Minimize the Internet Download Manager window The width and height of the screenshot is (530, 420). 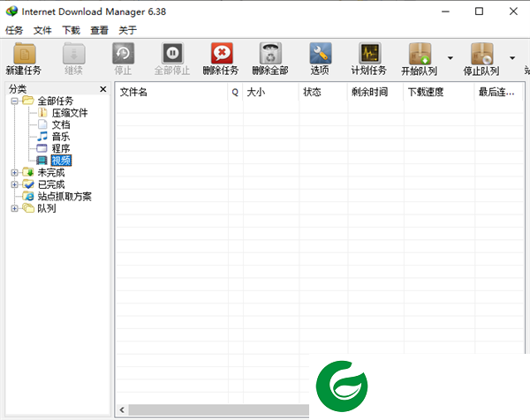pos(446,11)
